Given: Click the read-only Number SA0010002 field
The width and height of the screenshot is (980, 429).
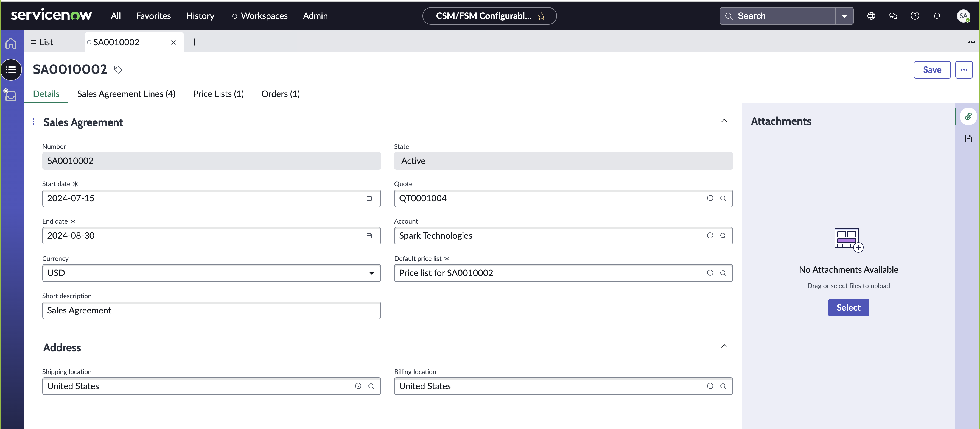Looking at the screenshot, I should click(x=212, y=161).
